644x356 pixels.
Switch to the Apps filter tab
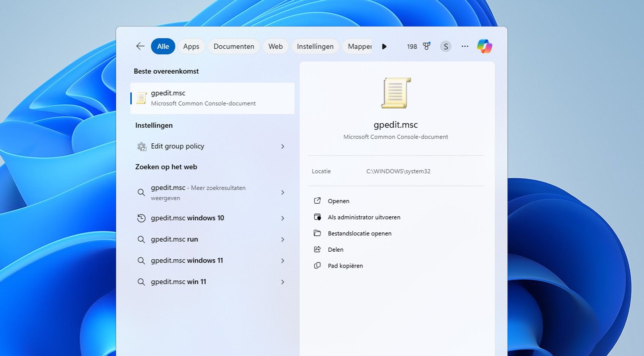[191, 46]
